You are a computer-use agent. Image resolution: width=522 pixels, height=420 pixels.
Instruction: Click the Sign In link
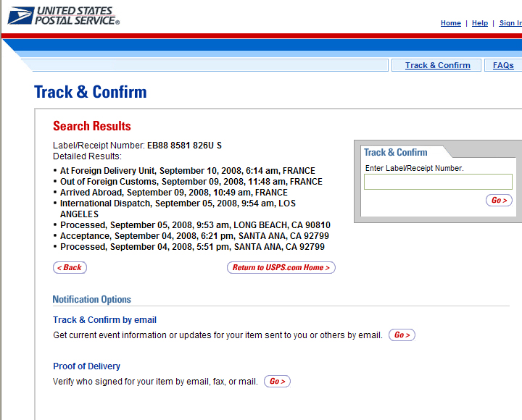(x=510, y=23)
